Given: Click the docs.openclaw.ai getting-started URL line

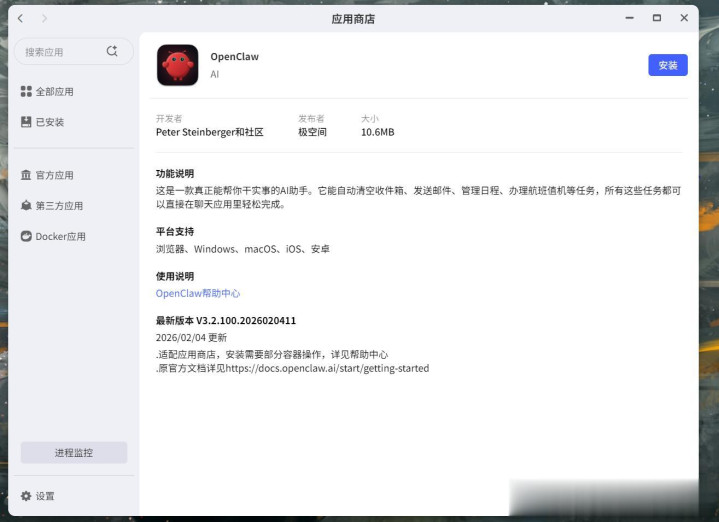Looking at the screenshot, I should (293, 368).
